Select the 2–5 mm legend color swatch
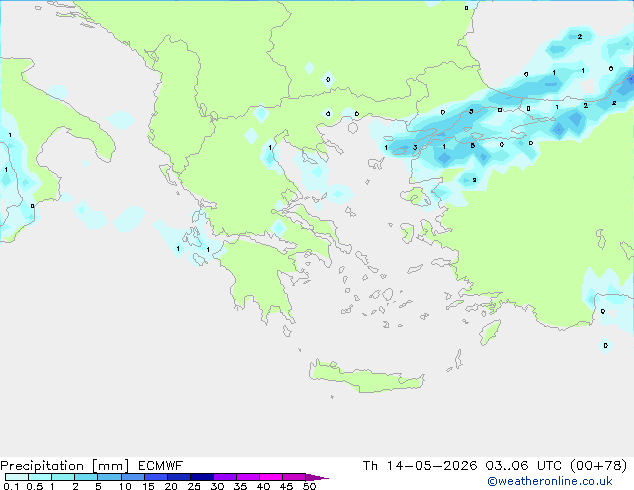Screen dimensions: 634x490 86,477
